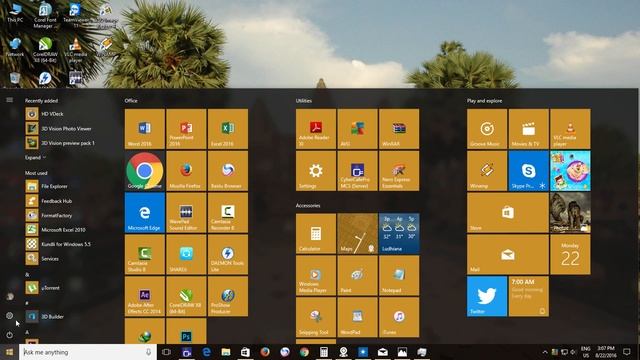Viewport: 640px width, 360px height.
Task: Open the wide Mail tile
Action: click(508, 254)
